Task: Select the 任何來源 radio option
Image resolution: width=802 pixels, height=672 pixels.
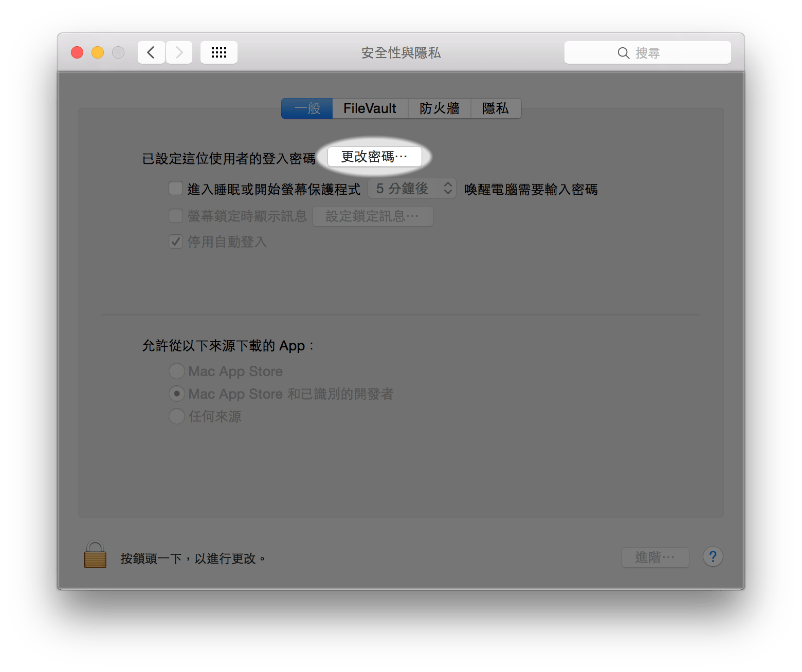Action: (x=177, y=416)
